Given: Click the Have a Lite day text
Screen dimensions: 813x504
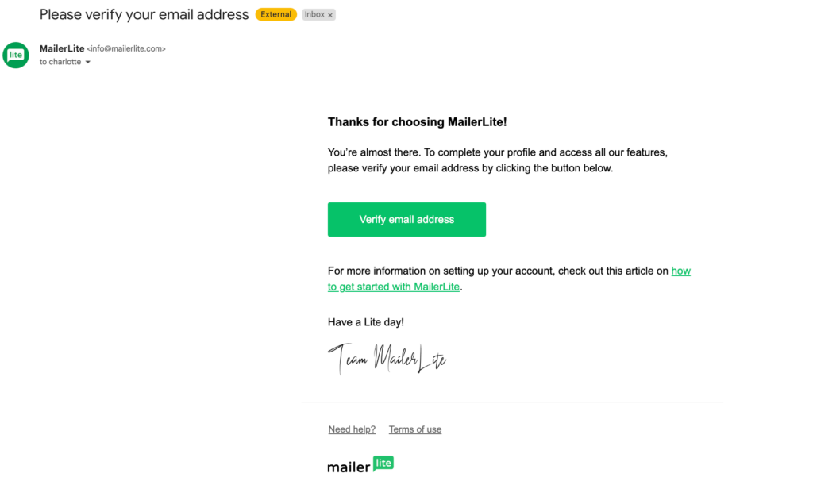Looking at the screenshot, I should click(365, 322).
